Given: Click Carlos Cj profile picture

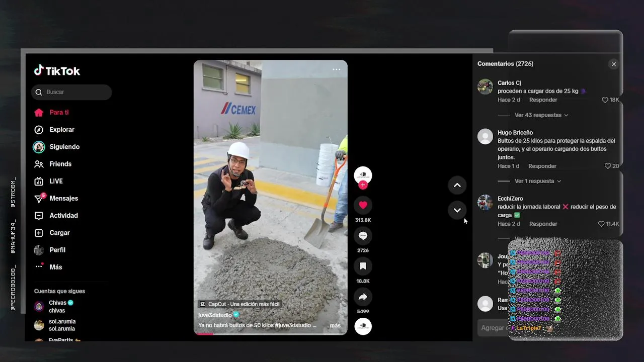Looking at the screenshot, I should [x=485, y=86].
